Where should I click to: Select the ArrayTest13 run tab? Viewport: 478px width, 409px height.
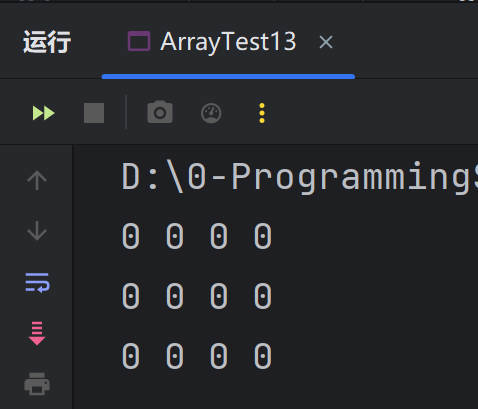click(x=228, y=42)
